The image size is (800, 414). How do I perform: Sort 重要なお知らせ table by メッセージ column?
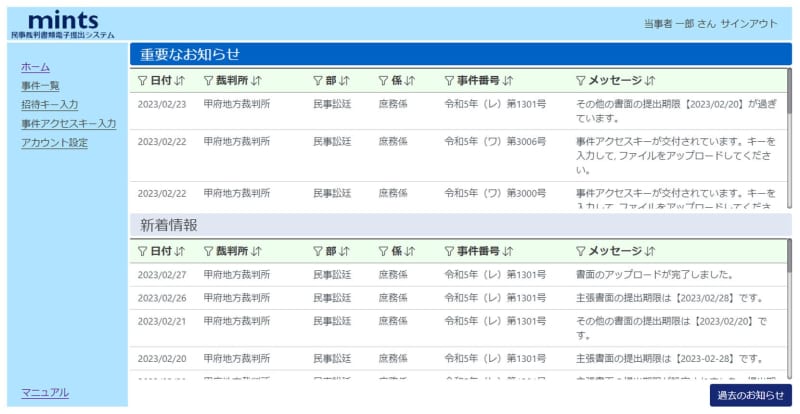pos(650,81)
